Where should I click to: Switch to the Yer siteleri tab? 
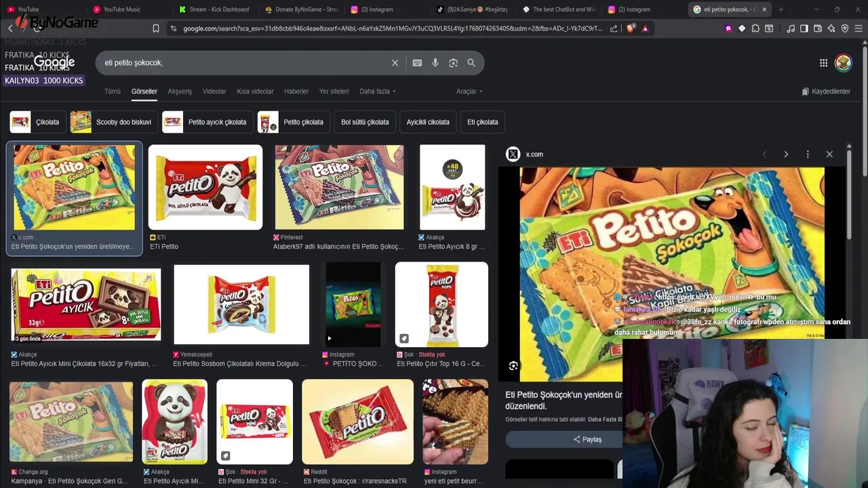click(334, 91)
